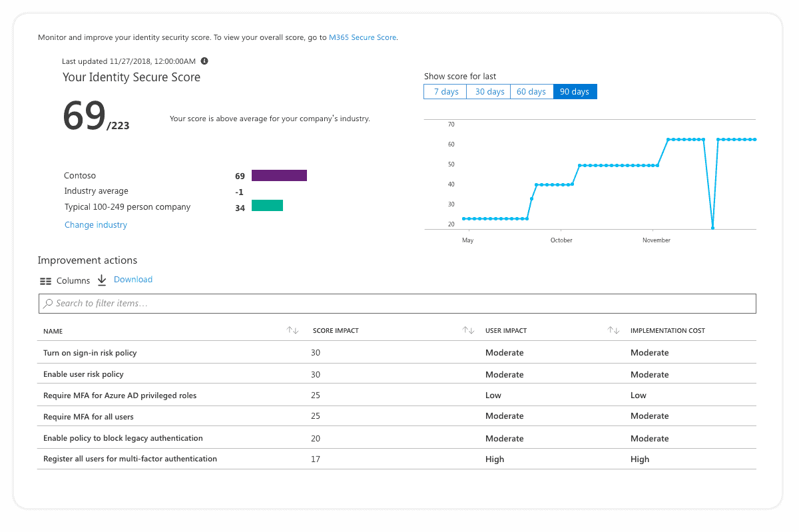
Task: Click the info icon next to last updated date
Action: [204, 61]
